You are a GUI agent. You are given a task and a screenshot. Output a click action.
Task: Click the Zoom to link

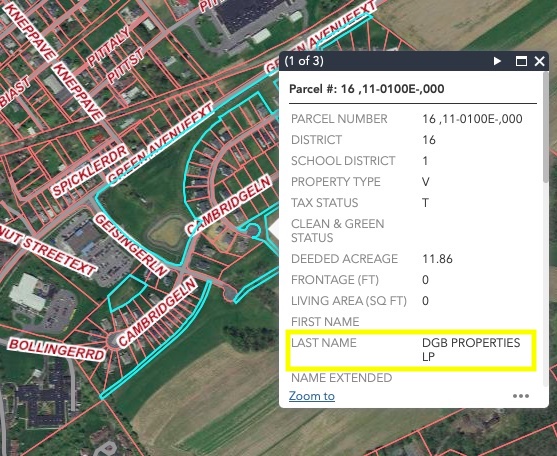coord(312,396)
